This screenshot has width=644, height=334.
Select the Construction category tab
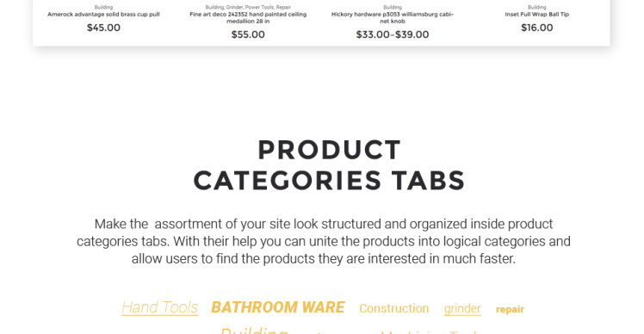click(x=393, y=308)
